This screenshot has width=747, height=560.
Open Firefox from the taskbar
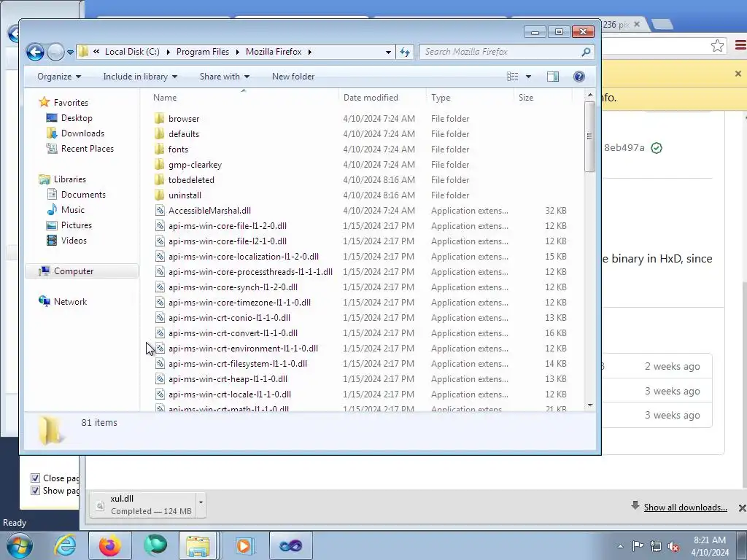coord(109,545)
